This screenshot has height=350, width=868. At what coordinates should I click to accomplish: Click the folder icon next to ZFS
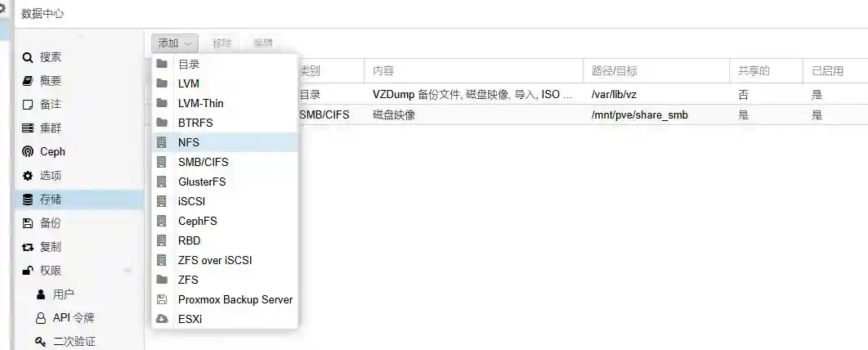tap(162, 280)
